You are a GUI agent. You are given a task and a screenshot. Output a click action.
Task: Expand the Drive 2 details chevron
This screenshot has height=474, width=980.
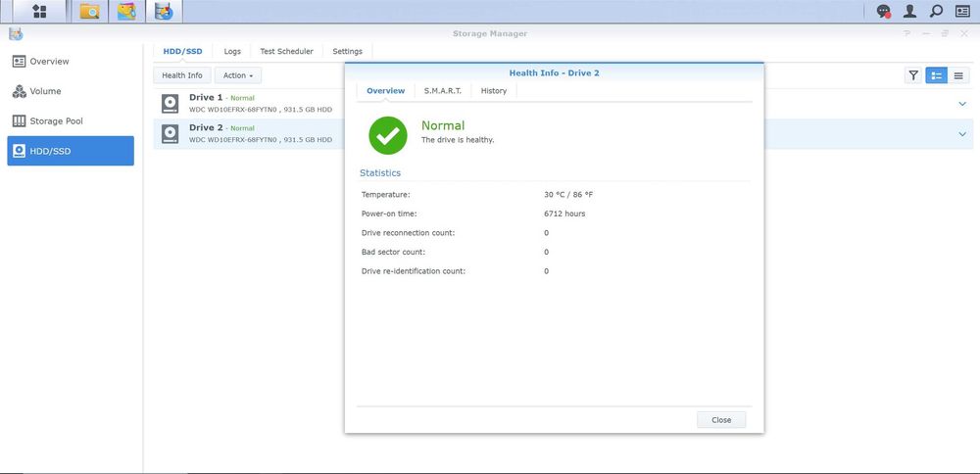pyautogui.click(x=962, y=133)
